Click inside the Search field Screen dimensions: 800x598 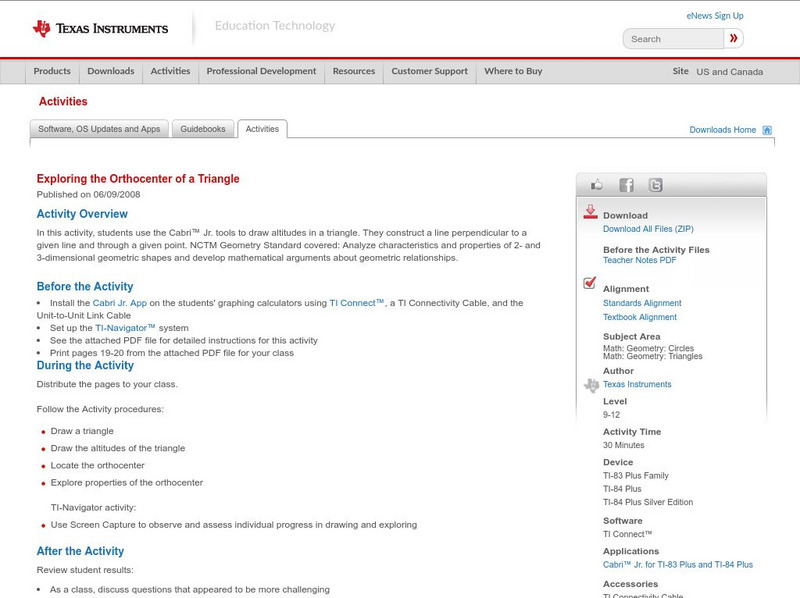673,39
